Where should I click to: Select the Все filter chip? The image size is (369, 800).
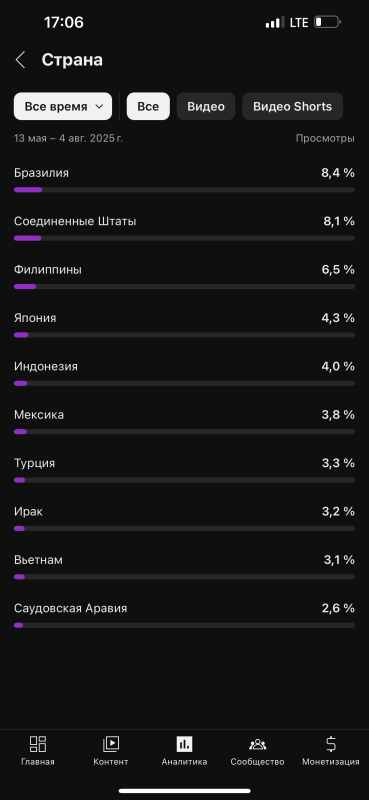[148, 106]
